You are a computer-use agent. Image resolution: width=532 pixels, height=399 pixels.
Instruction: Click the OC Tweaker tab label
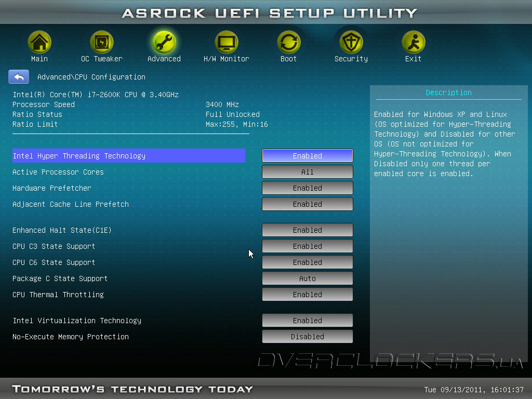click(x=101, y=59)
